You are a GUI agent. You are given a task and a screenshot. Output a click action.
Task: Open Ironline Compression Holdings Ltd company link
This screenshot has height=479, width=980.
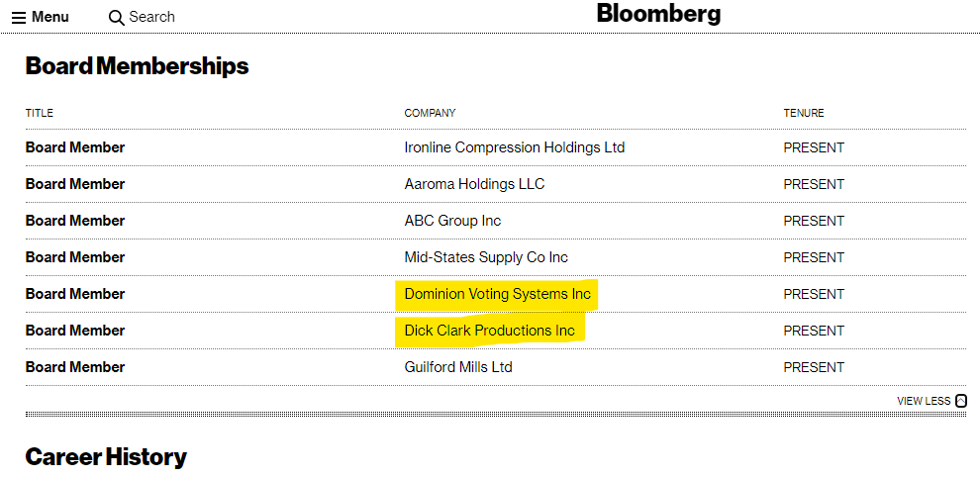click(515, 147)
